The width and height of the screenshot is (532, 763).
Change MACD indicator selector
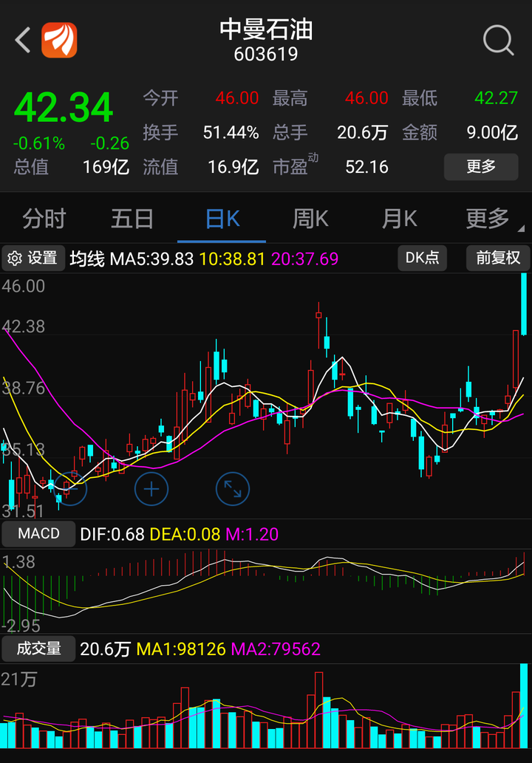[x=38, y=534]
